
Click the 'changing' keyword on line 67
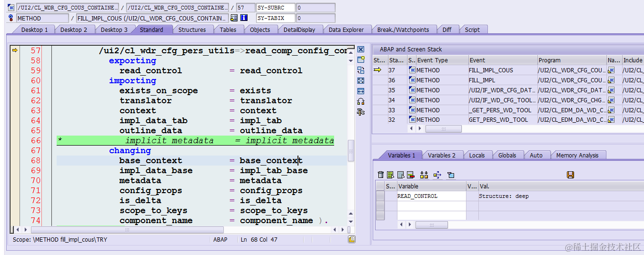point(130,150)
